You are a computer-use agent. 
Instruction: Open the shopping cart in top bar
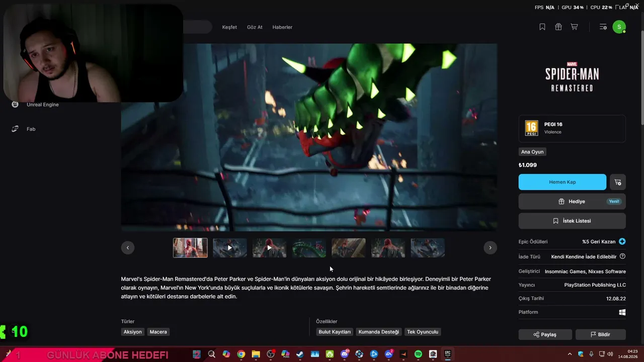point(574,27)
